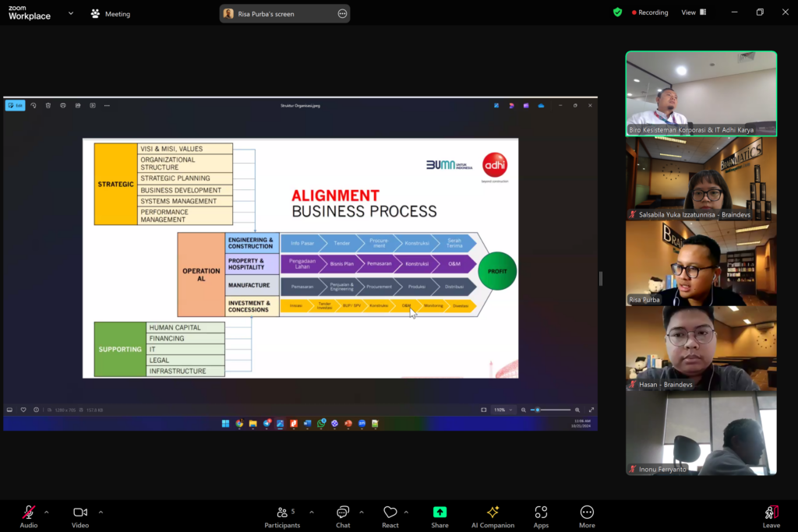
Task: Open the React emoji menu
Action: click(x=390, y=513)
